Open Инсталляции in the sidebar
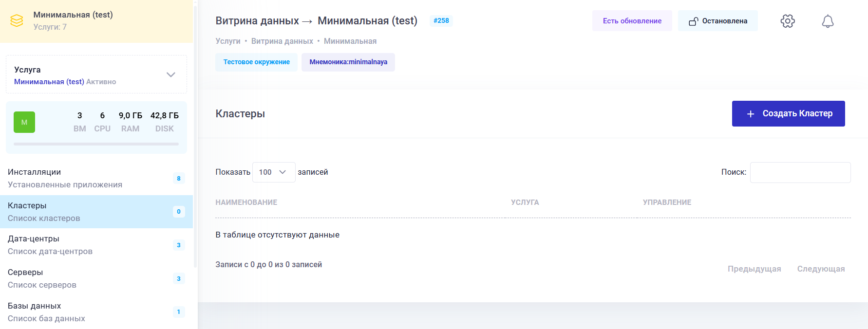 click(65, 178)
